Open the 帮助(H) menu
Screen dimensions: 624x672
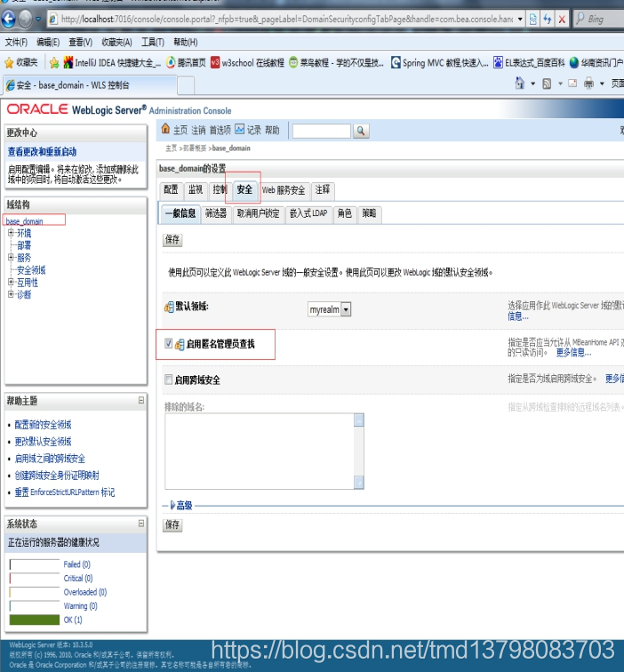(186, 42)
